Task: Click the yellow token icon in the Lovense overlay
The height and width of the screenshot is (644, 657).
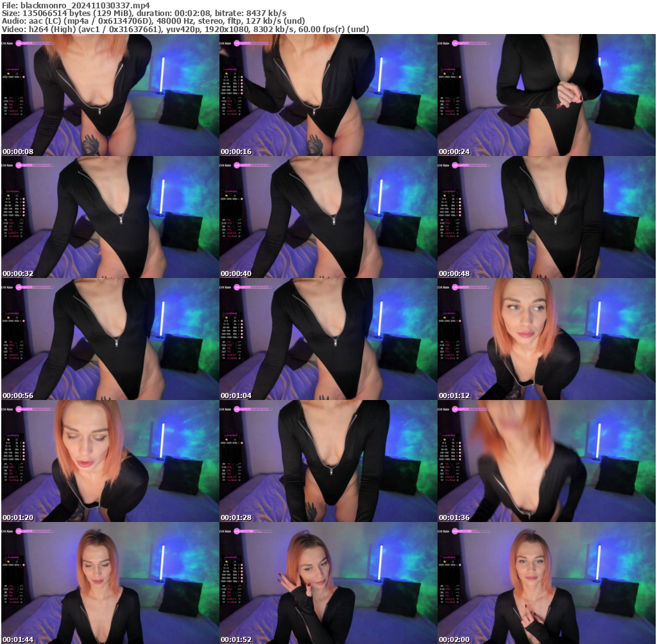Action: point(8,74)
